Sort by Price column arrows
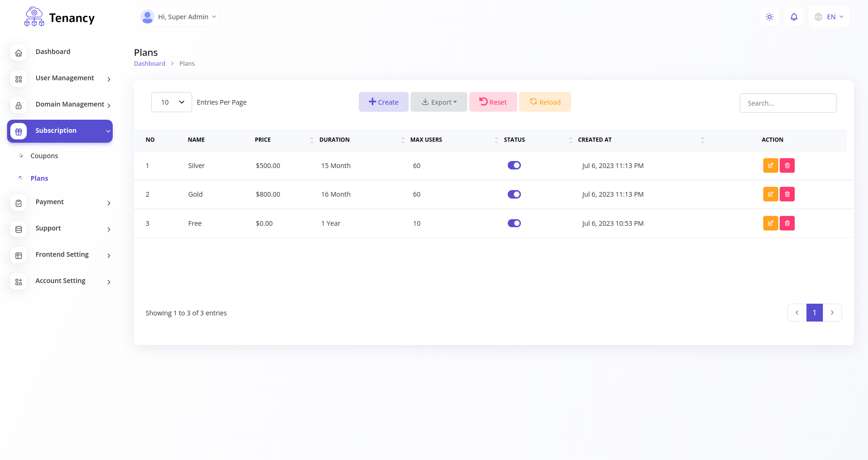This screenshot has height=460, width=868. pos(312,140)
